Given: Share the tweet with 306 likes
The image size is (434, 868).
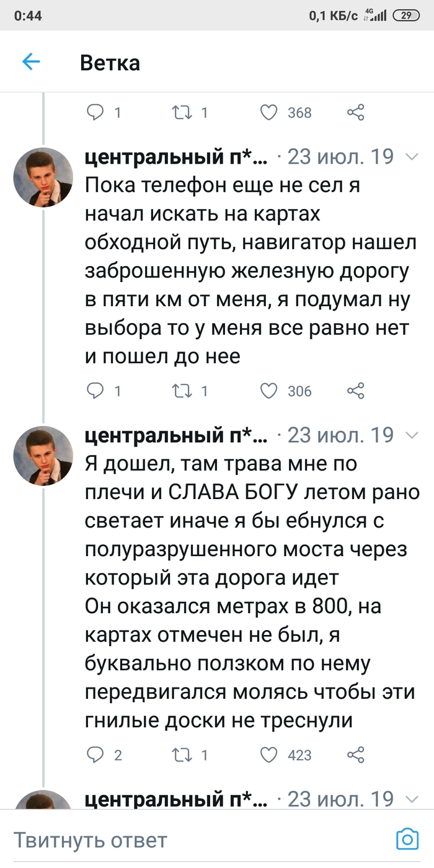Looking at the screenshot, I should pos(355,391).
